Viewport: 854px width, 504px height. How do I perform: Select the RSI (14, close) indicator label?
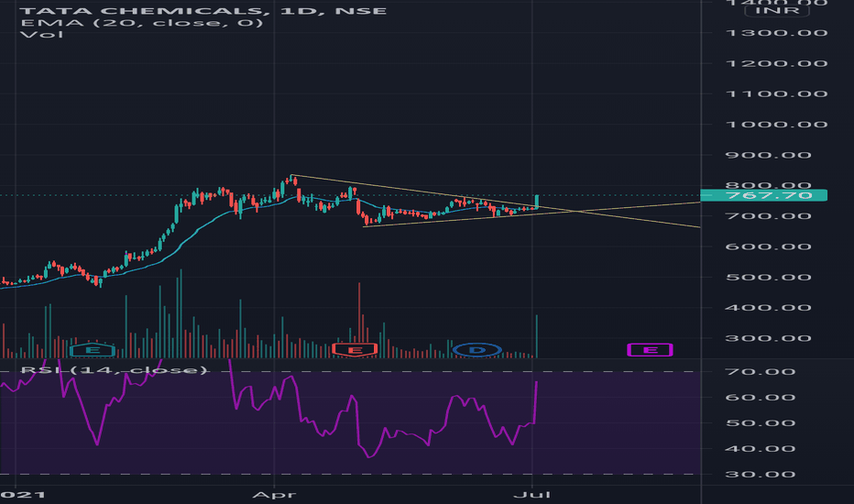tap(114, 370)
